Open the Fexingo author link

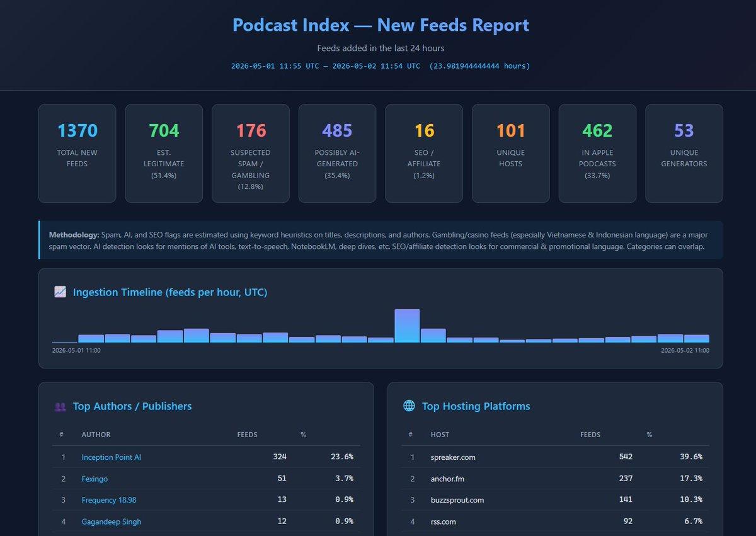(x=94, y=479)
